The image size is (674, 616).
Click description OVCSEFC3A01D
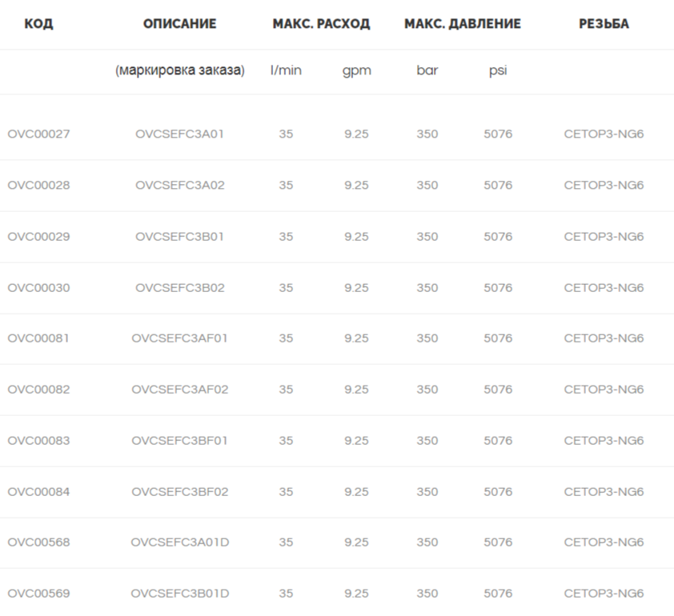click(x=179, y=542)
